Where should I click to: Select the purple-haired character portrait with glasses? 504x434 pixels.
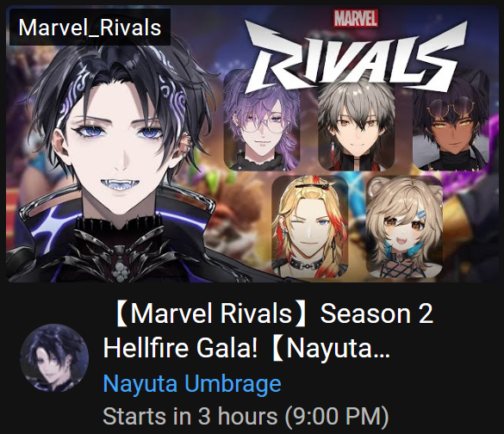coord(262,121)
